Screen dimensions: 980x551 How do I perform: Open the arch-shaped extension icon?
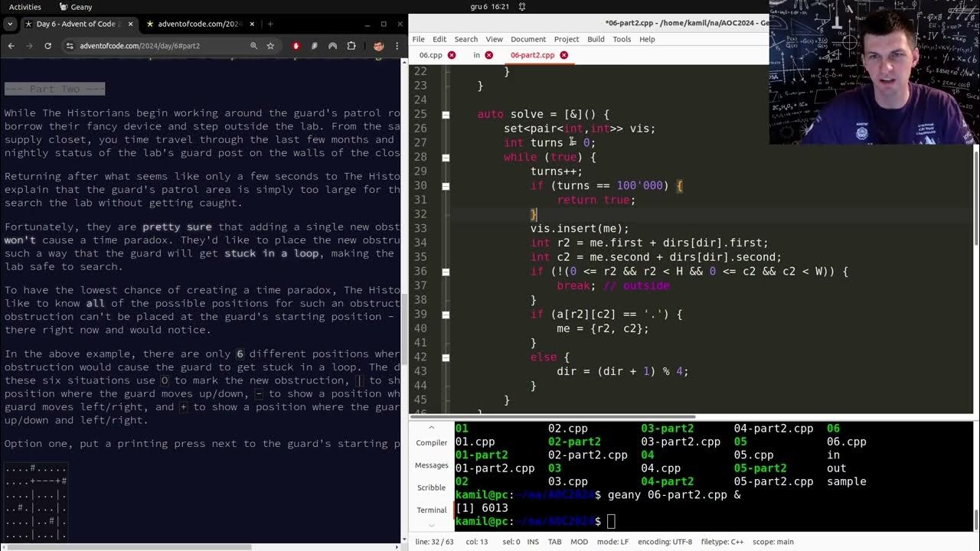pyautogui.click(x=333, y=46)
